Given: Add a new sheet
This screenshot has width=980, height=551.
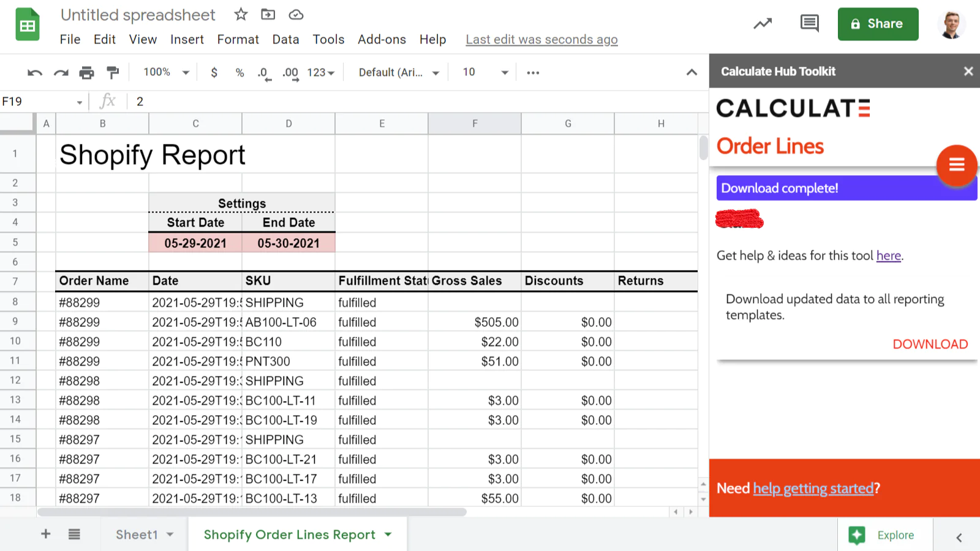Looking at the screenshot, I should pyautogui.click(x=46, y=534).
